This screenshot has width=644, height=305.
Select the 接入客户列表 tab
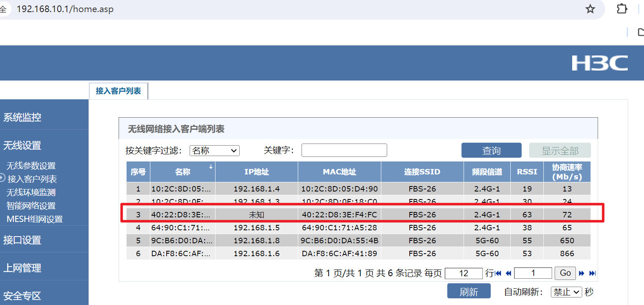(x=119, y=91)
